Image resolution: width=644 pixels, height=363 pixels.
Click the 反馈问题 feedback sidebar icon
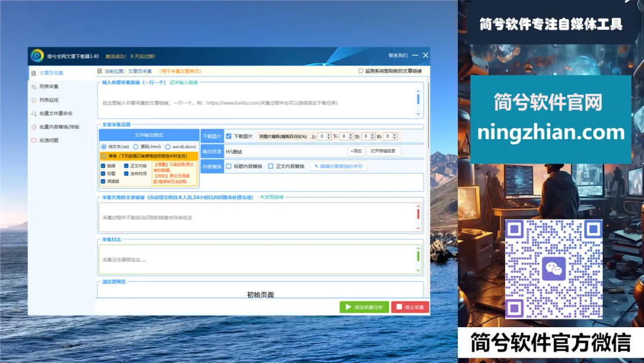(33, 140)
